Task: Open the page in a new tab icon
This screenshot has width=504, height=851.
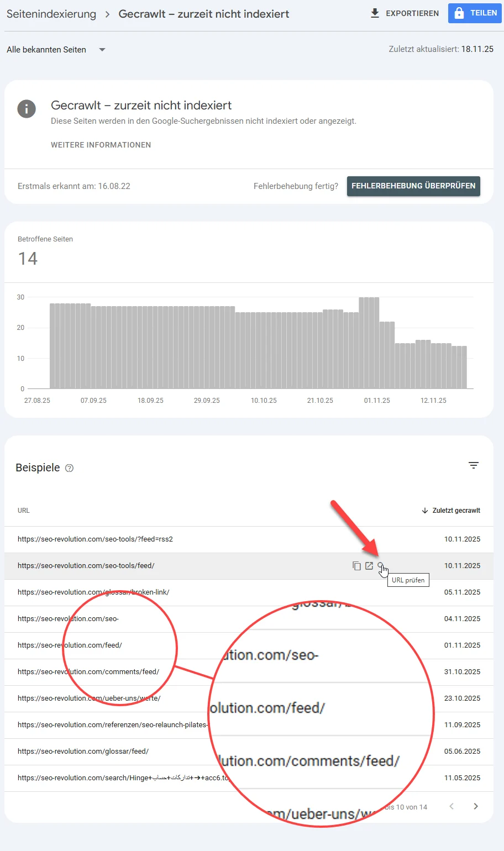Action: pyautogui.click(x=369, y=565)
